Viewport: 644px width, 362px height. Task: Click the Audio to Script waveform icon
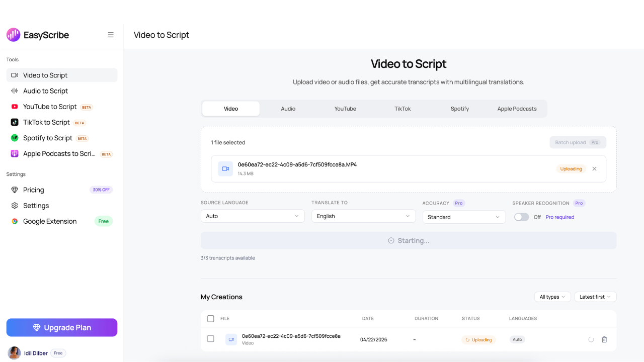(14, 90)
